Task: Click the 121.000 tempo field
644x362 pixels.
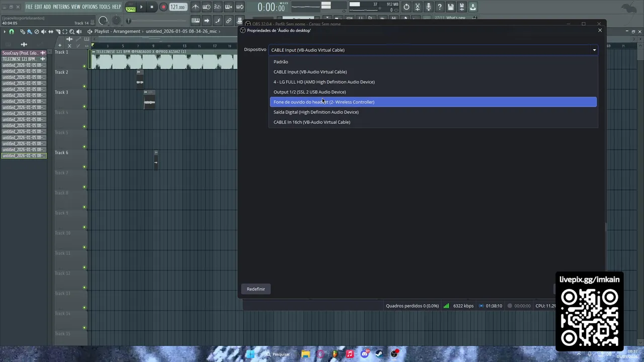Action: 178,7
